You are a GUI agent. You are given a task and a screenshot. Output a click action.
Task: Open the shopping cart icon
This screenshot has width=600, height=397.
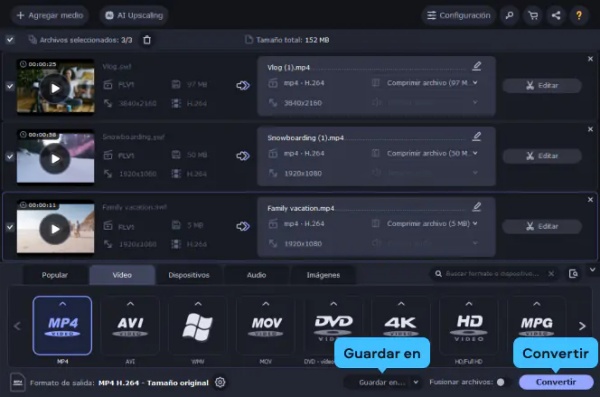(533, 15)
